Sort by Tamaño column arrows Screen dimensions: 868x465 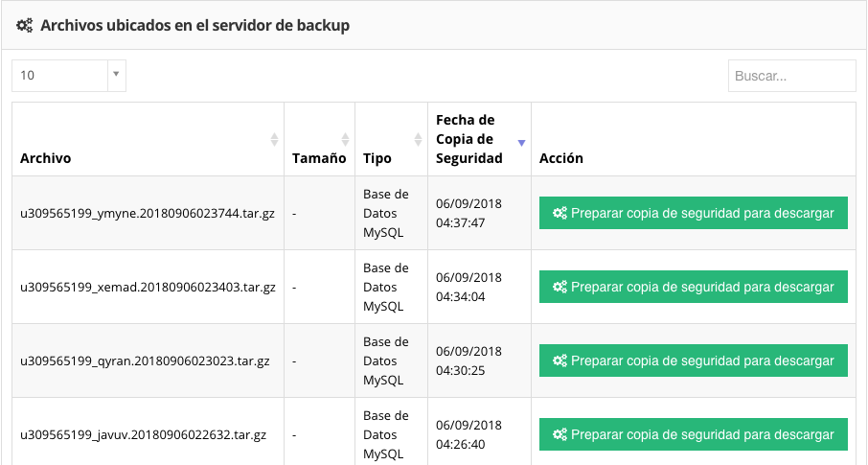point(346,139)
